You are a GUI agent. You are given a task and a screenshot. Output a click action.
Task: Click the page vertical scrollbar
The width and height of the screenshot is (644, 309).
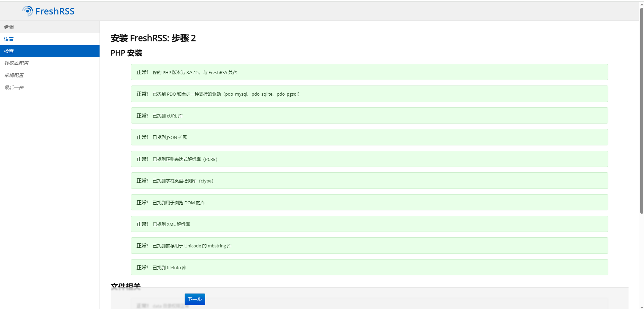coord(642,111)
